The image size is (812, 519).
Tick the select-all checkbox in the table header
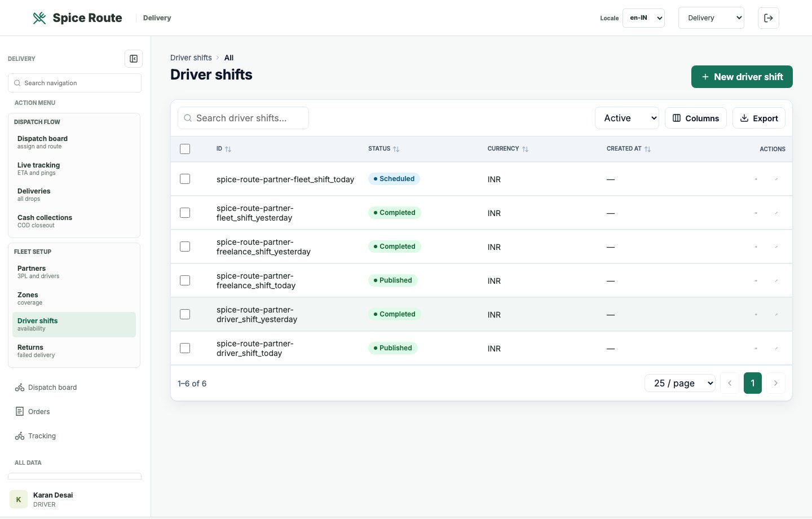185,149
